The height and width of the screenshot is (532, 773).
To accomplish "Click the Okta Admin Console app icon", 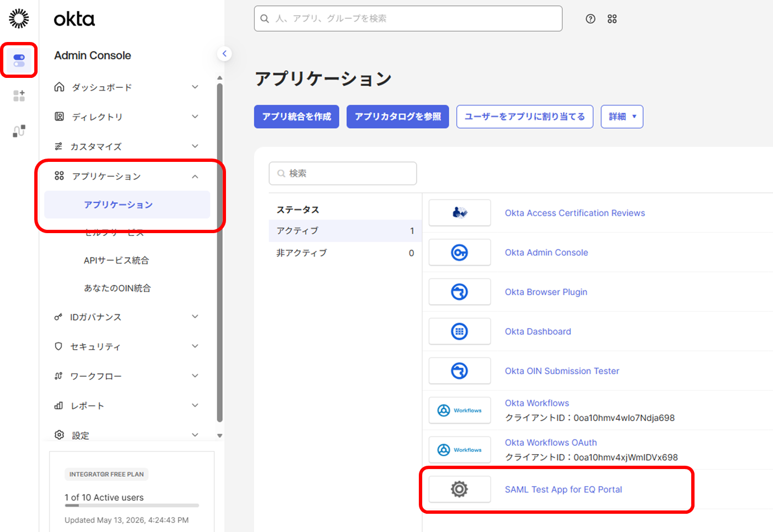I will (x=460, y=252).
